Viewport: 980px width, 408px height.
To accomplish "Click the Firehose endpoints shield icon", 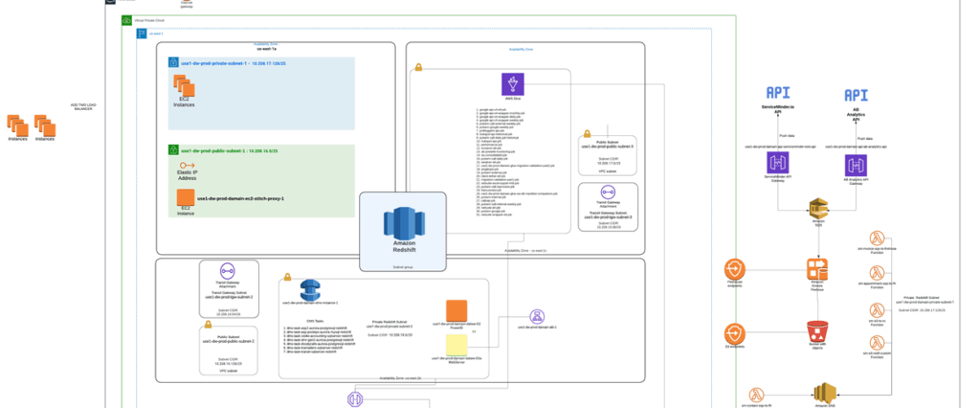I will [x=735, y=270].
